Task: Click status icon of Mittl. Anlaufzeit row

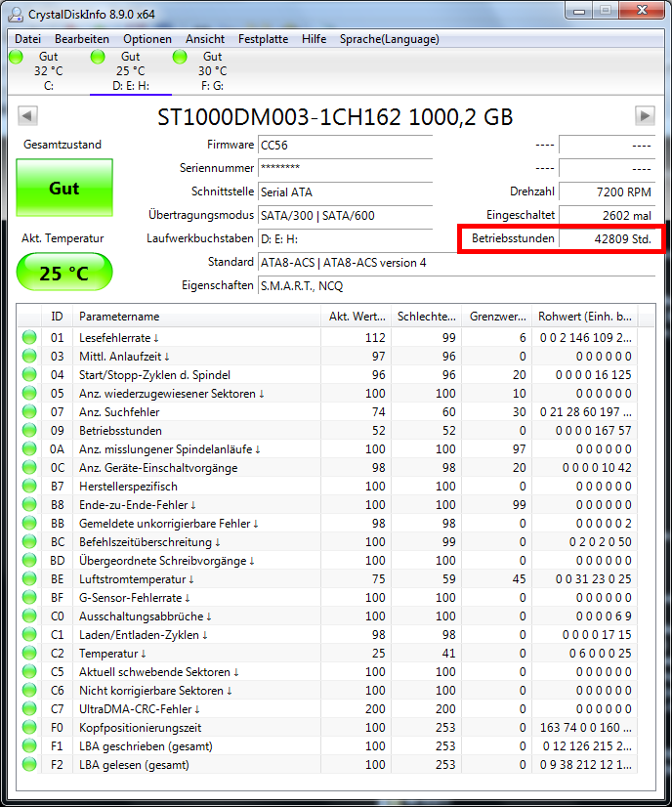Action: coord(29,357)
